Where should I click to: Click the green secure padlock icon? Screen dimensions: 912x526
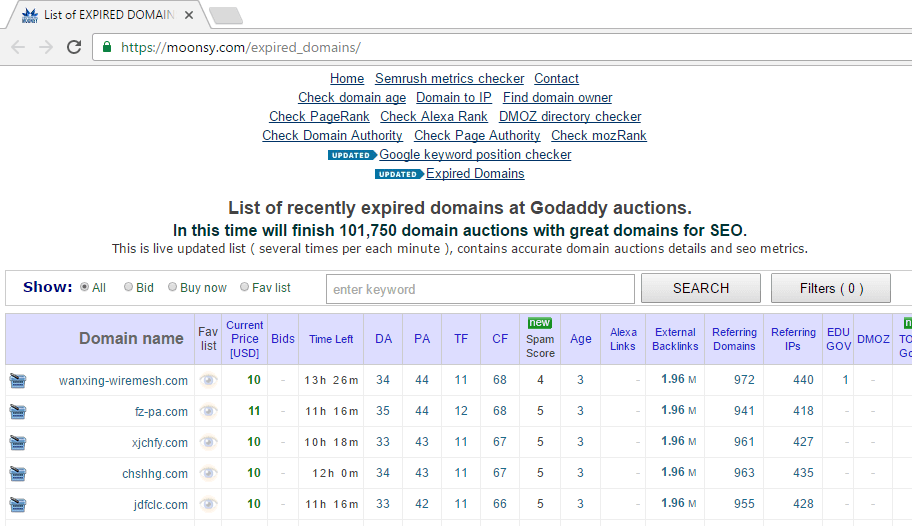point(107,47)
